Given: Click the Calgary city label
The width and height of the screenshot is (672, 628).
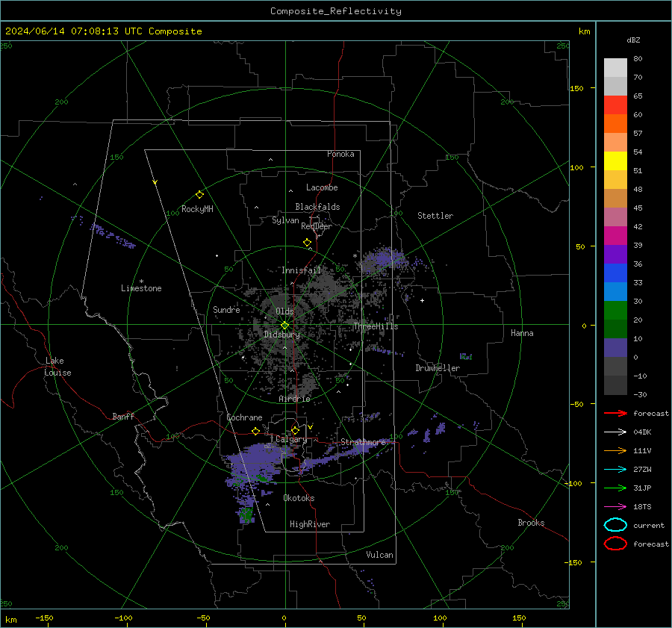Looking at the screenshot, I should tap(291, 439).
